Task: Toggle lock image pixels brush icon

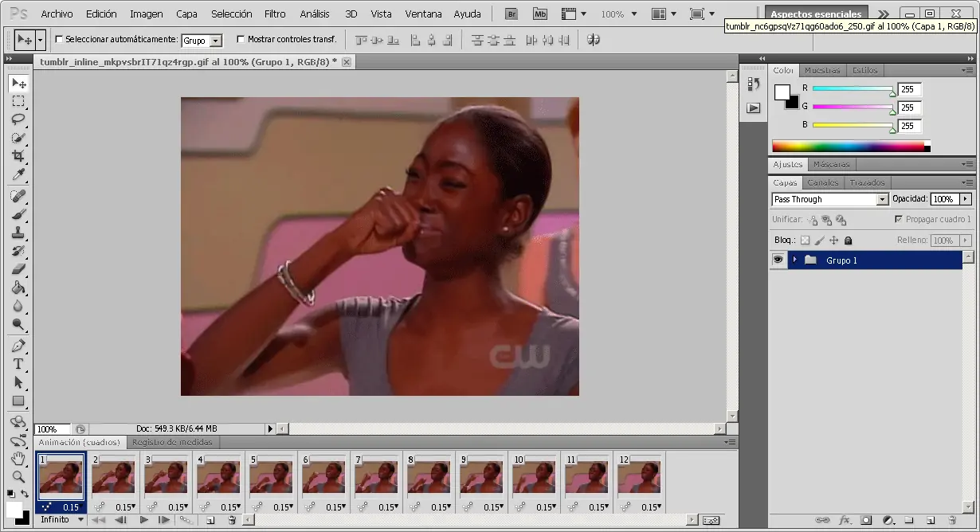Action: coord(819,241)
